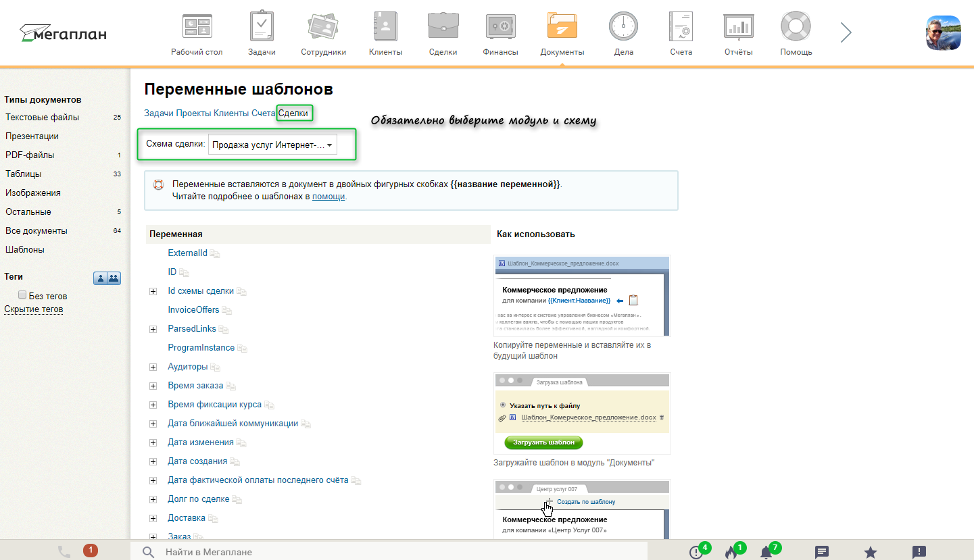The image size is (974, 560).
Task: Switch to the Клиенты variables tab
Action: (x=231, y=113)
